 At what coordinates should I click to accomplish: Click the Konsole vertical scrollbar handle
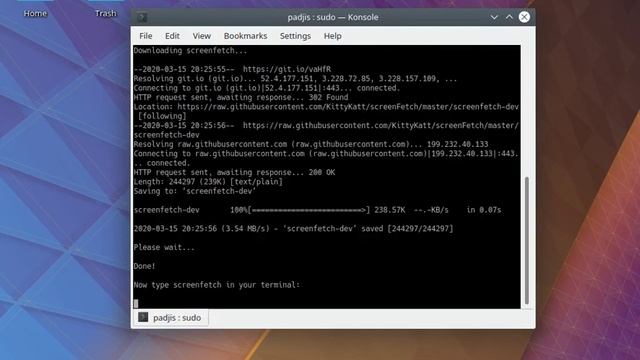pyautogui.click(x=527, y=240)
